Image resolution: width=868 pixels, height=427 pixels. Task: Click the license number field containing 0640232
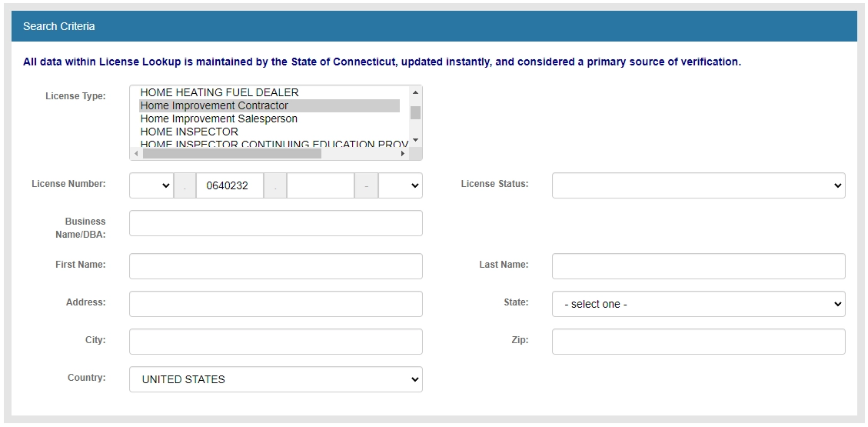[x=229, y=185]
